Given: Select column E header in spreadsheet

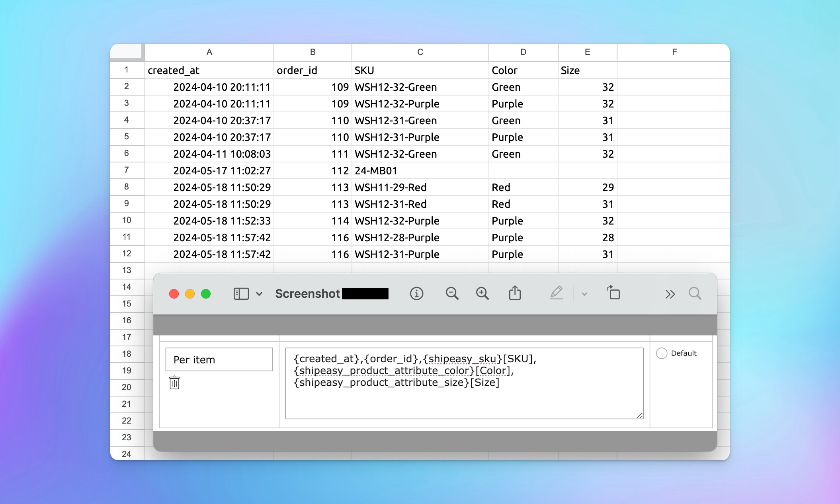Looking at the screenshot, I should coord(588,52).
